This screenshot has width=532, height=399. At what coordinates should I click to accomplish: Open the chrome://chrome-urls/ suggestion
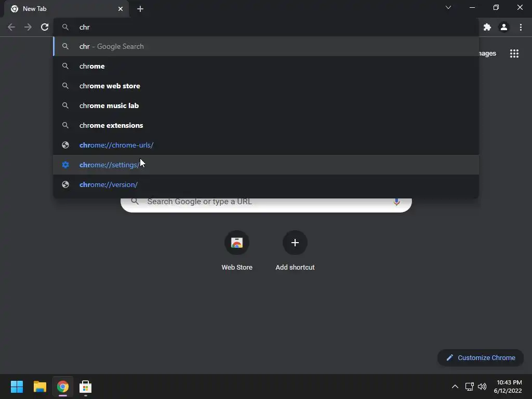click(266, 145)
